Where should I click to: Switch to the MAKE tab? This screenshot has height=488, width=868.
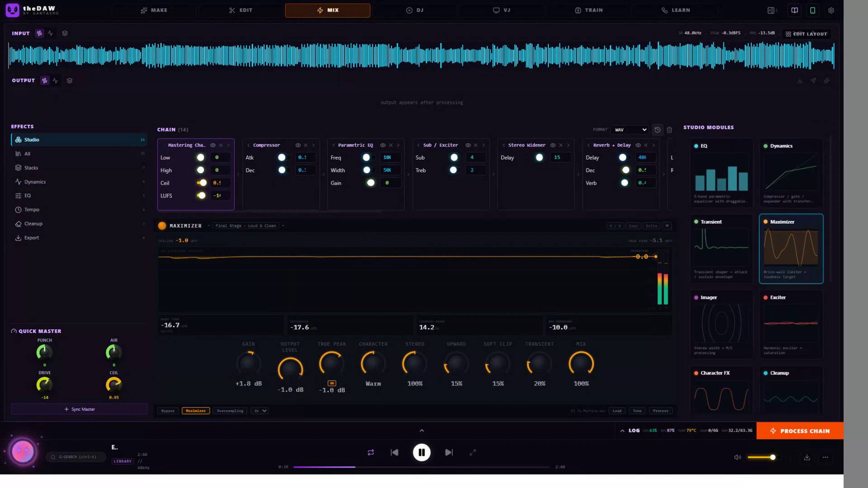click(154, 10)
